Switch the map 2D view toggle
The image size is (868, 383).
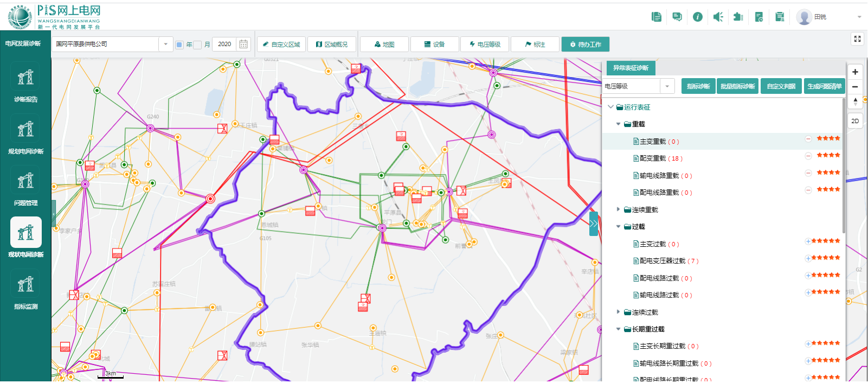coord(855,121)
